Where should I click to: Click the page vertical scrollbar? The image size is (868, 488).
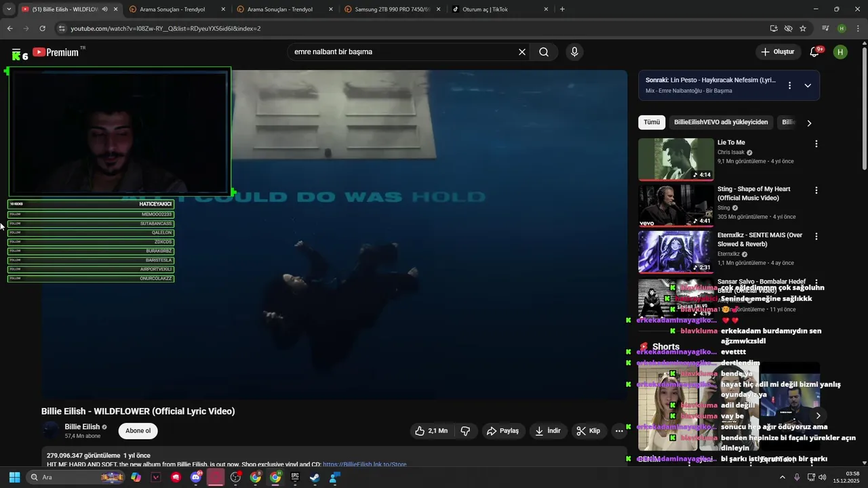coord(864,105)
